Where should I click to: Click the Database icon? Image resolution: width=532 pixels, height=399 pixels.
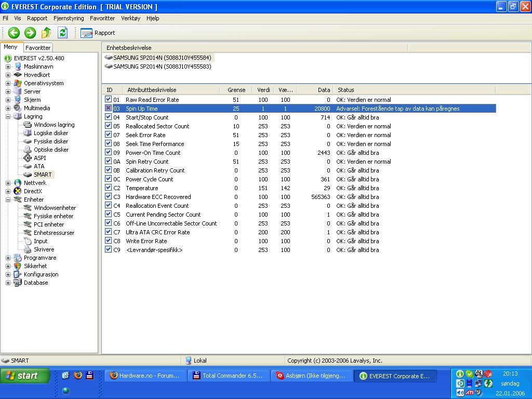pyautogui.click(x=18, y=283)
